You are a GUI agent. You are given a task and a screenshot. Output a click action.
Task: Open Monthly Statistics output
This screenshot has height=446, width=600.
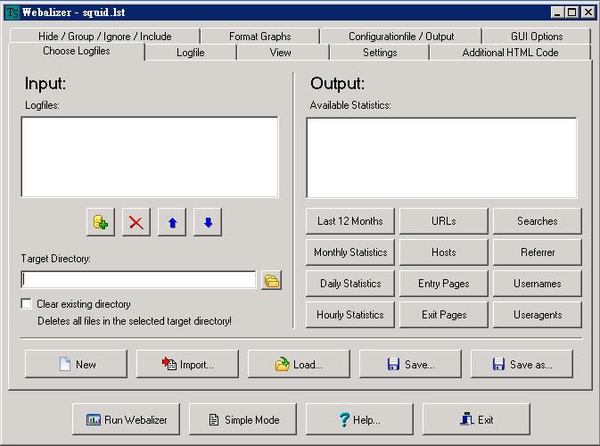point(350,252)
